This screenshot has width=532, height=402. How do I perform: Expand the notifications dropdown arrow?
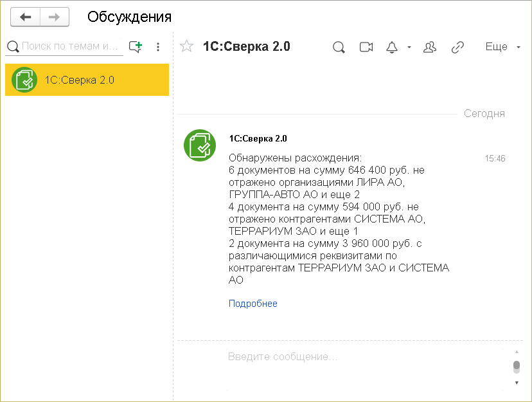coord(409,47)
